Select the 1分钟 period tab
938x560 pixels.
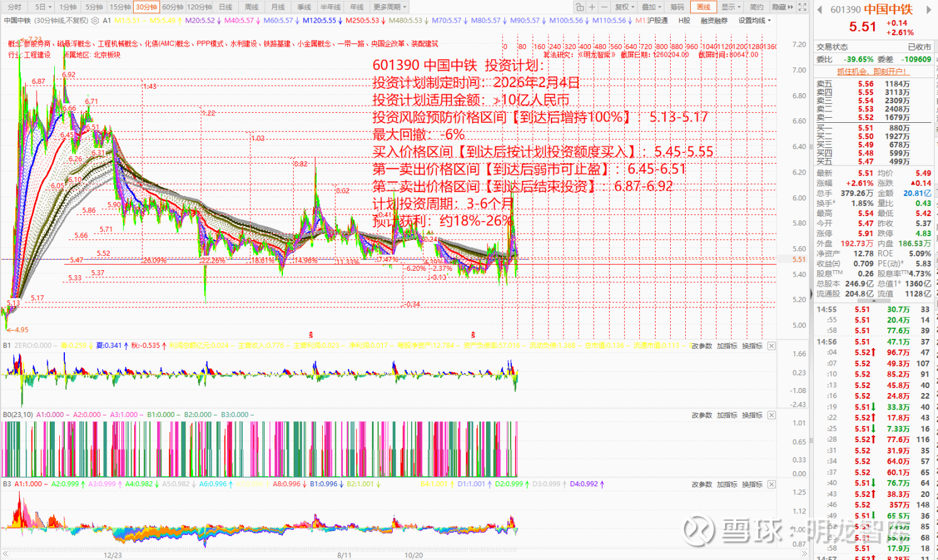click(67, 7)
